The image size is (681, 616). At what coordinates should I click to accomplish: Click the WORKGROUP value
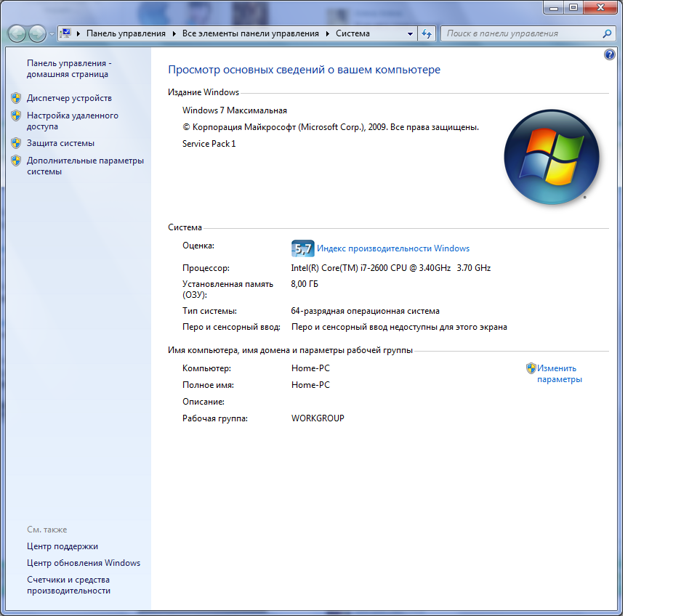(x=318, y=418)
